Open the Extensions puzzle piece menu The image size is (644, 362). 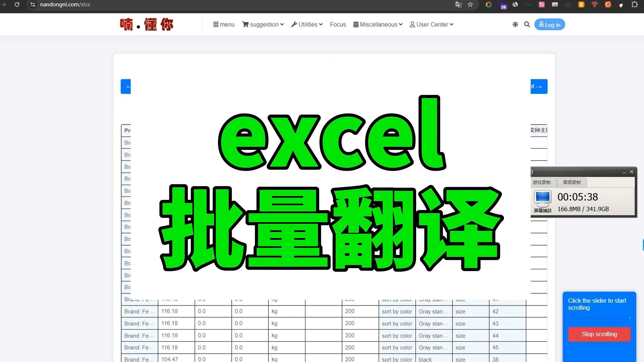(635, 5)
